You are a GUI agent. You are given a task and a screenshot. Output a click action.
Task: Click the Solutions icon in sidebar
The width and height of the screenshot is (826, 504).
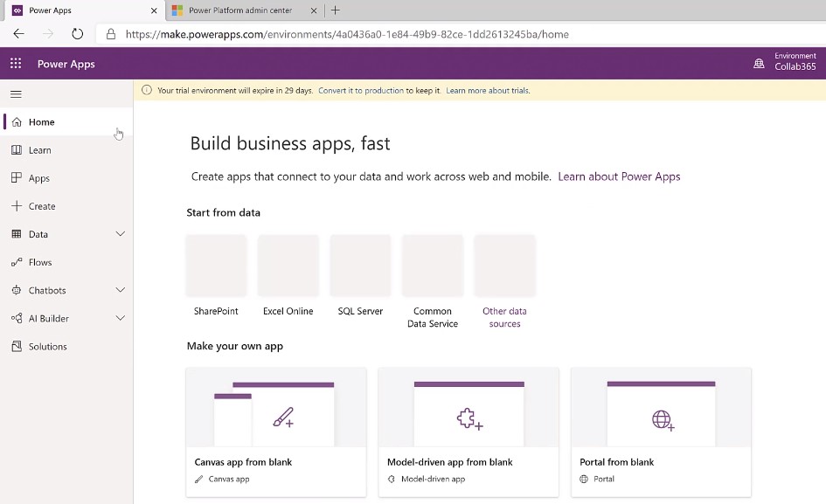click(x=17, y=347)
